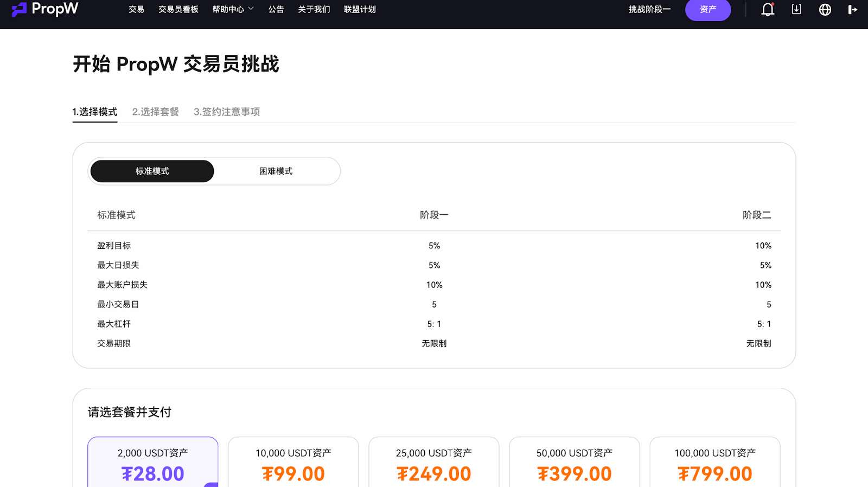This screenshot has width=868, height=487.
Task: Select the 2.选择套餐 step tab
Action: pyautogui.click(x=156, y=112)
